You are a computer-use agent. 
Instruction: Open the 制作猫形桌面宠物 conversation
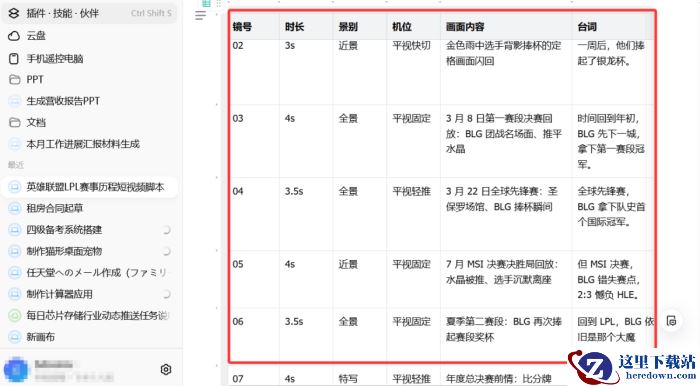89,251
